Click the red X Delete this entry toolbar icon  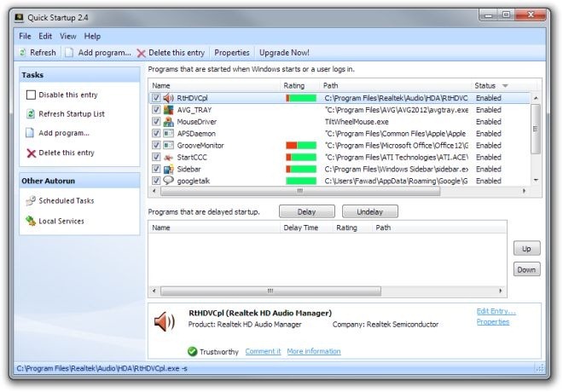pos(141,53)
